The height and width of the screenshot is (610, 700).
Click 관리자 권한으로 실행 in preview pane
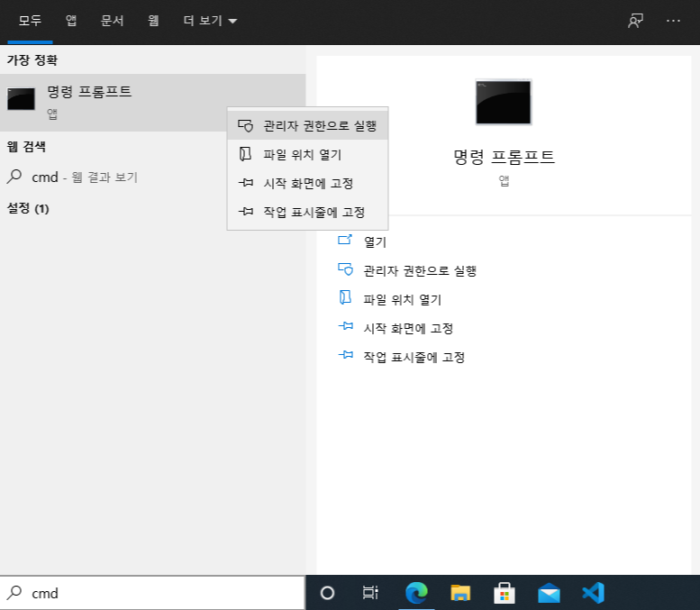[420, 270]
